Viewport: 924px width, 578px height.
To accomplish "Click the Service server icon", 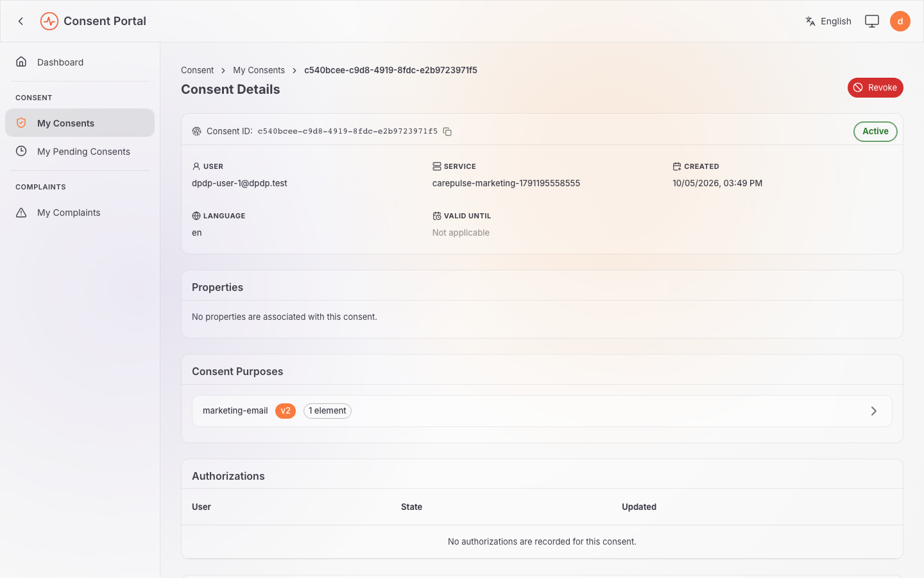I will point(437,166).
